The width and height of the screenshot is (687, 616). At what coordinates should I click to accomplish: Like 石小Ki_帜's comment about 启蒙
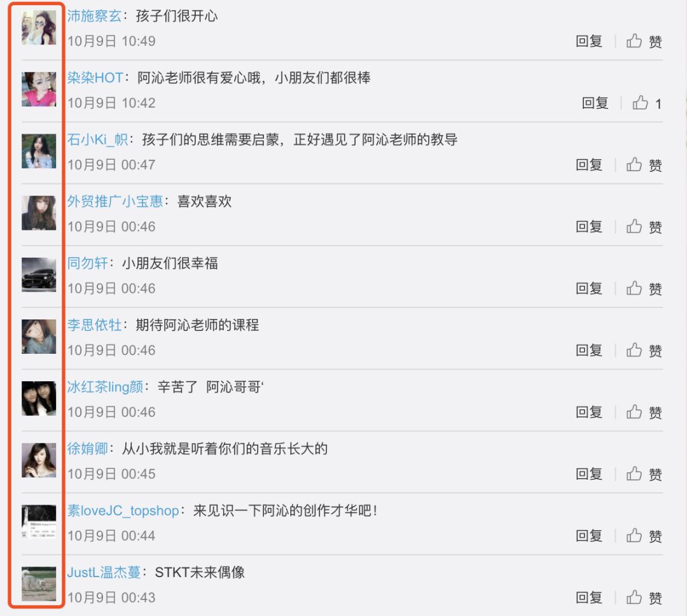click(644, 165)
